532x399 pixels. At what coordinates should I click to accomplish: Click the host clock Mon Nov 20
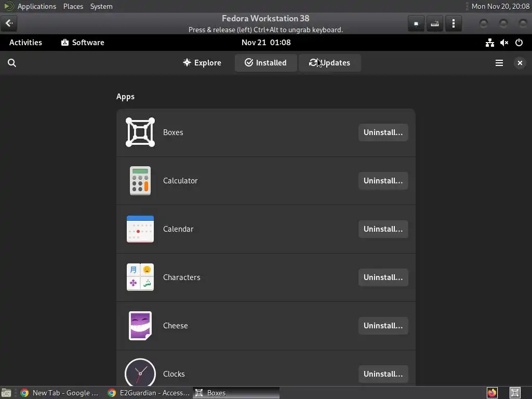(x=500, y=6)
